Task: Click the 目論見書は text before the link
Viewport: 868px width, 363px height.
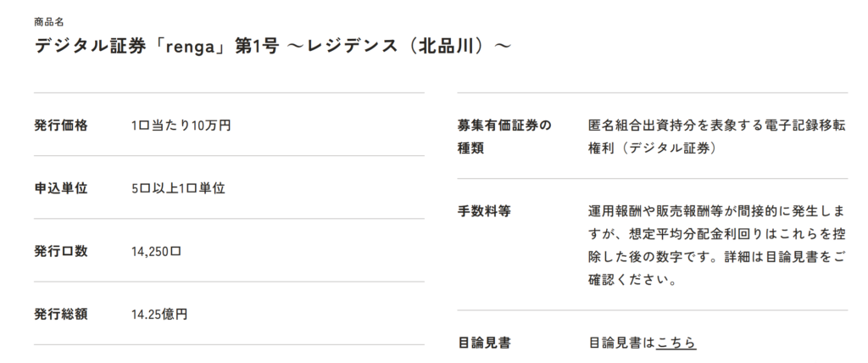Action: pyautogui.click(x=621, y=343)
